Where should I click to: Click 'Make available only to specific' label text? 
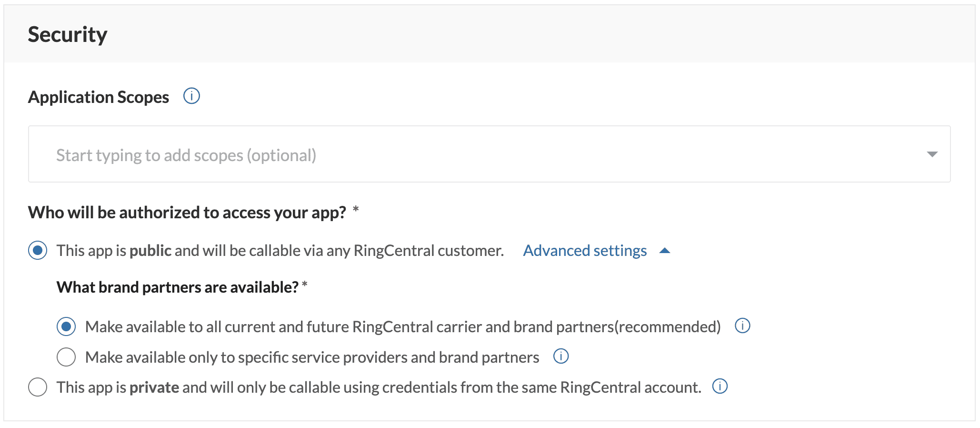(312, 357)
